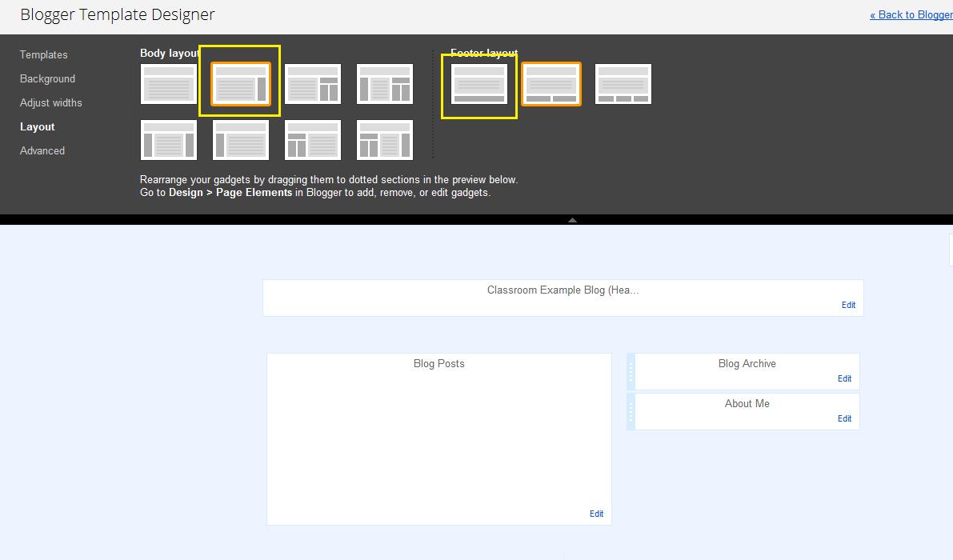Image resolution: width=953 pixels, height=560 pixels.
Task: Edit the Classroom Example Blog header gadget
Action: tap(848, 305)
